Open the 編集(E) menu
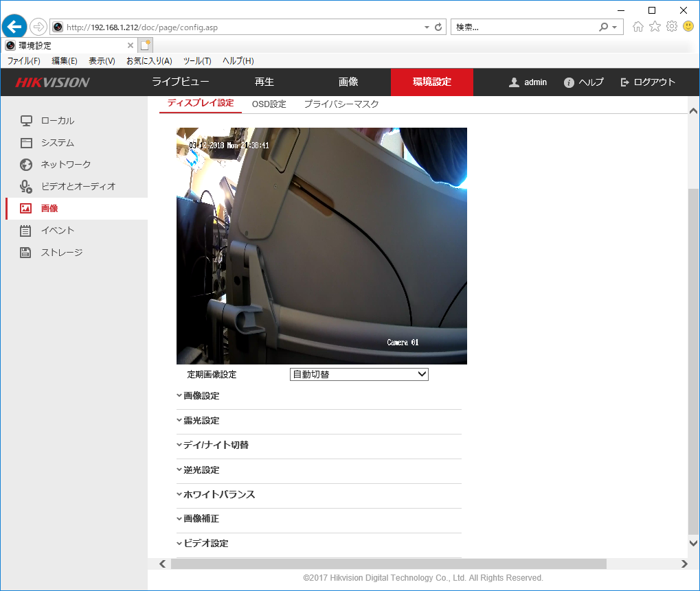700x591 pixels. click(x=65, y=60)
